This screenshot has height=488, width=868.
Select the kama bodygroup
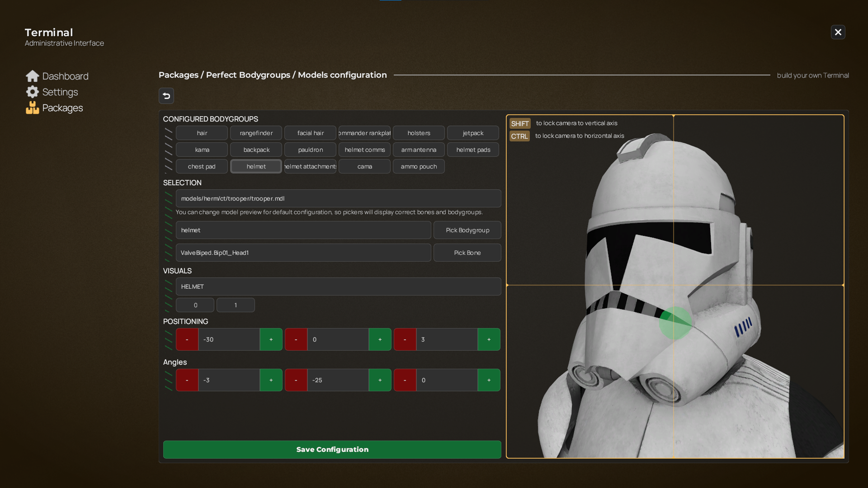tap(202, 150)
